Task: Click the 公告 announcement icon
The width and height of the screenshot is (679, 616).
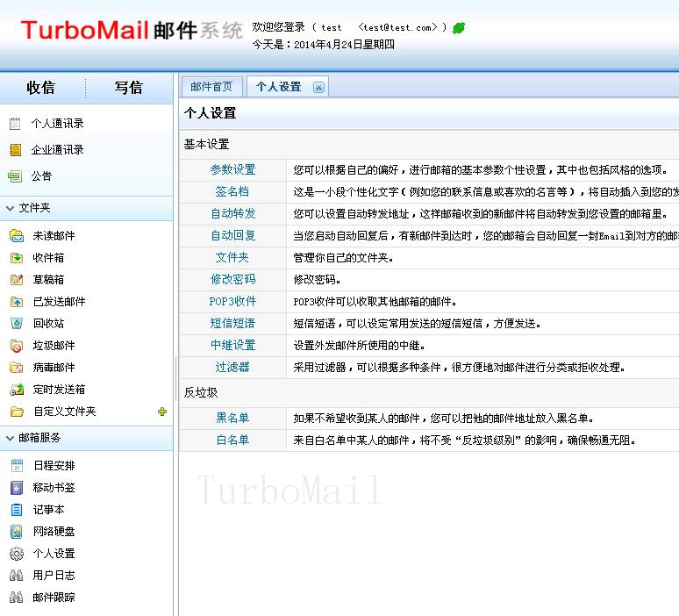Action: [15, 176]
